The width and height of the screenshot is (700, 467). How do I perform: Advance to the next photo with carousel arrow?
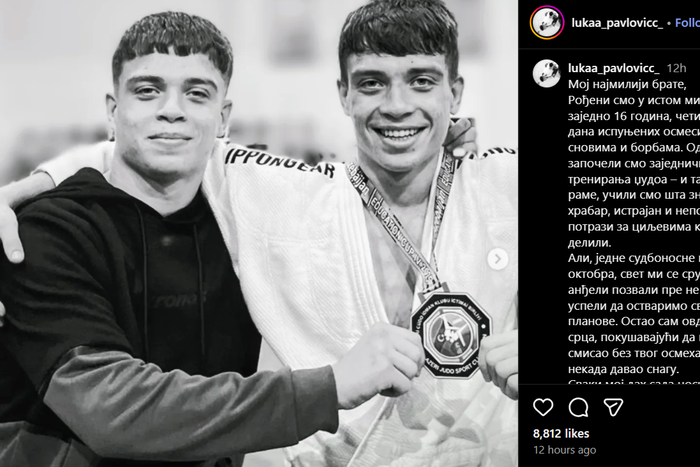pos(497,259)
